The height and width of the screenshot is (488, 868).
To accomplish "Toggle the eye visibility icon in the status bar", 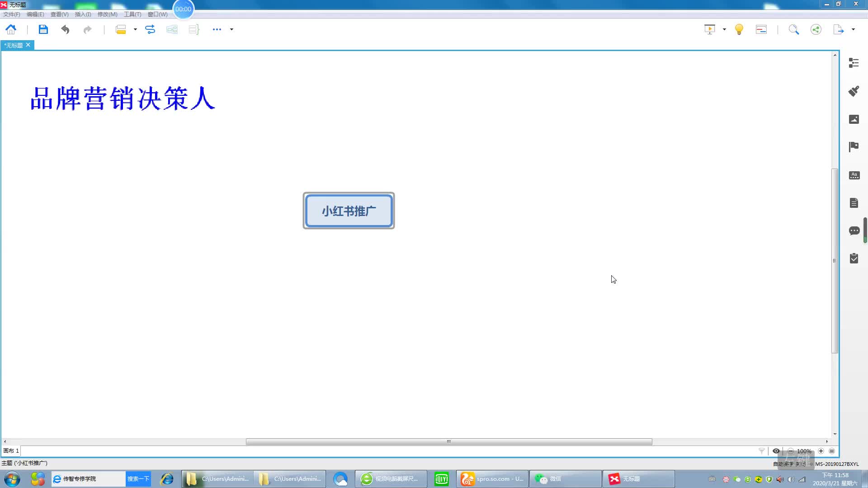I will pos(776,451).
